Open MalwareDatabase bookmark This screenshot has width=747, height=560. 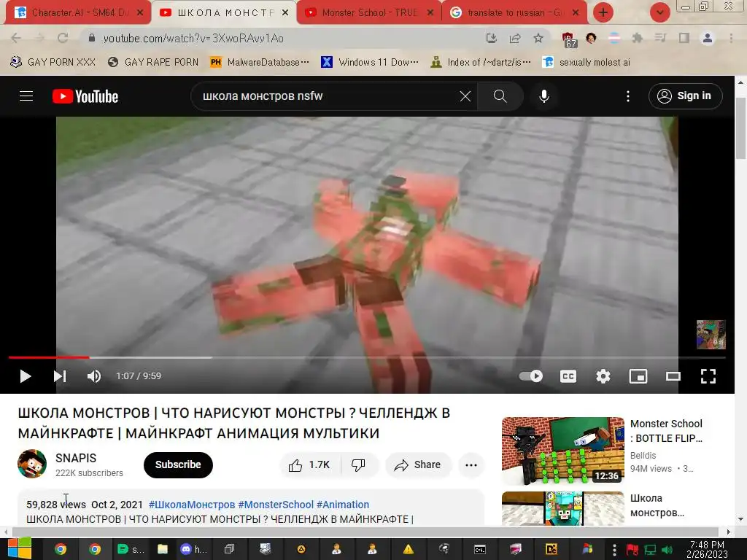coord(260,62)
